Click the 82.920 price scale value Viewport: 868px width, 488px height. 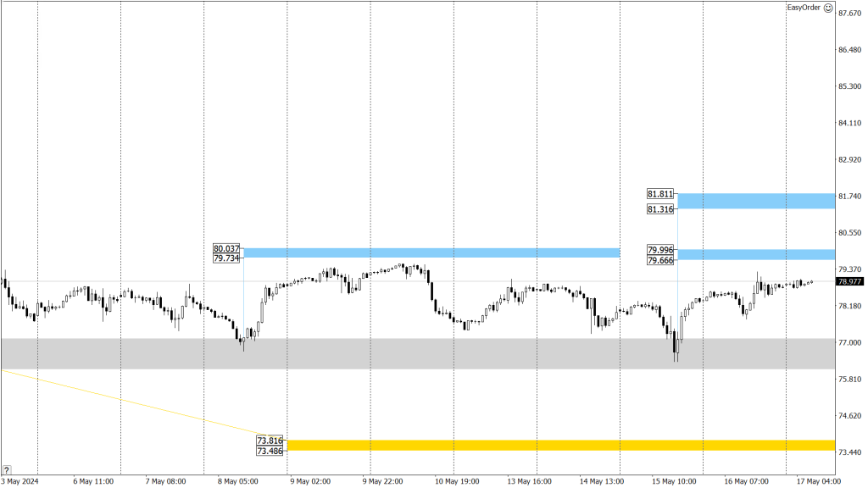point(849,159)
